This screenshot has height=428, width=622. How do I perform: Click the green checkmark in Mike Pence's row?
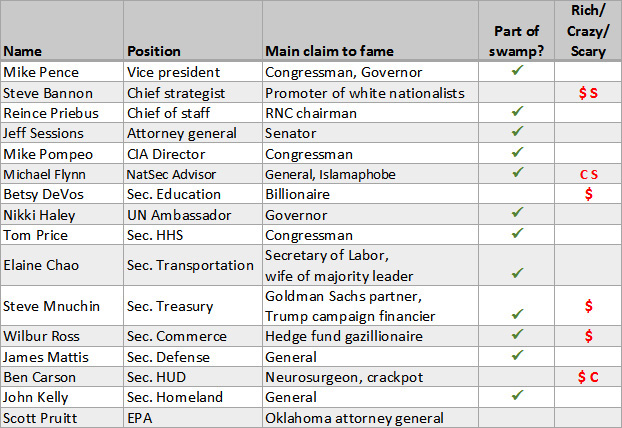point(517,72)
